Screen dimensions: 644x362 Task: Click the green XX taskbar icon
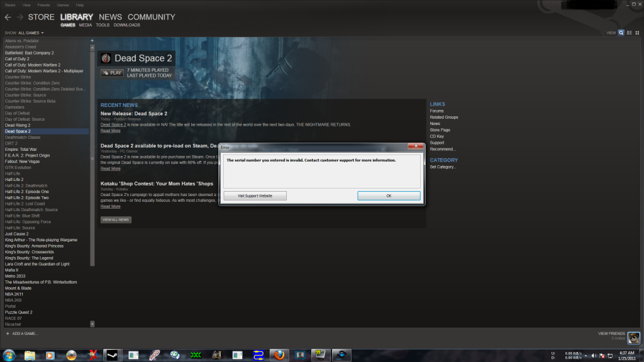pyautogui.click(x=196, y=356)
